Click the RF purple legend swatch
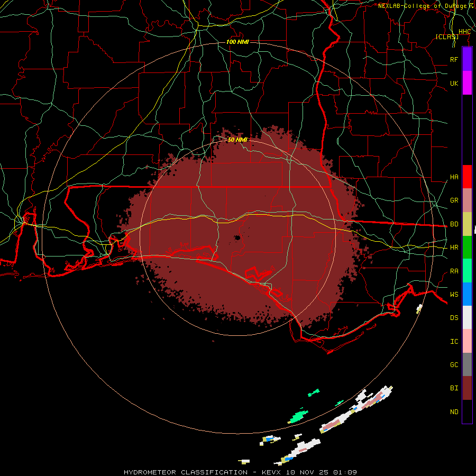The image size is (476, 476). click(467, 59)
